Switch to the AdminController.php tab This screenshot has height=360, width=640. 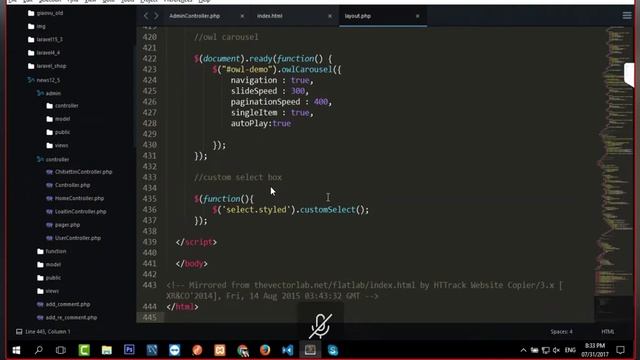(x=195, y=16)
